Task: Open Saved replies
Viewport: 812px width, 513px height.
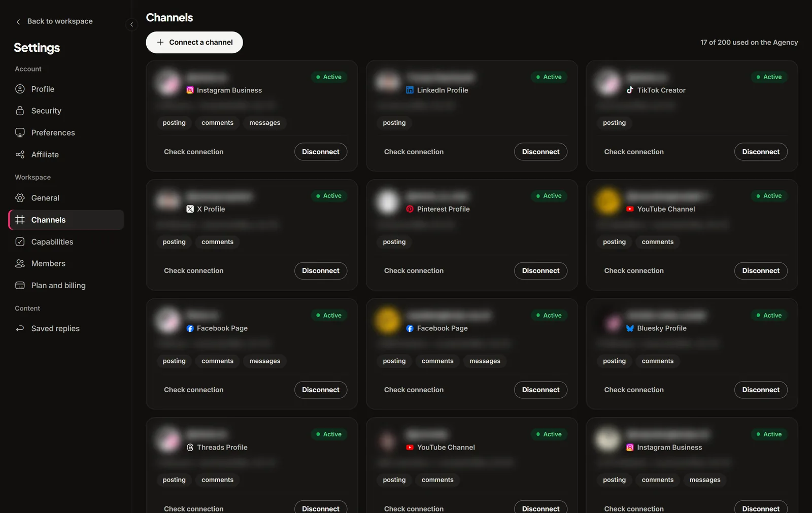Action: click(66, 328)
